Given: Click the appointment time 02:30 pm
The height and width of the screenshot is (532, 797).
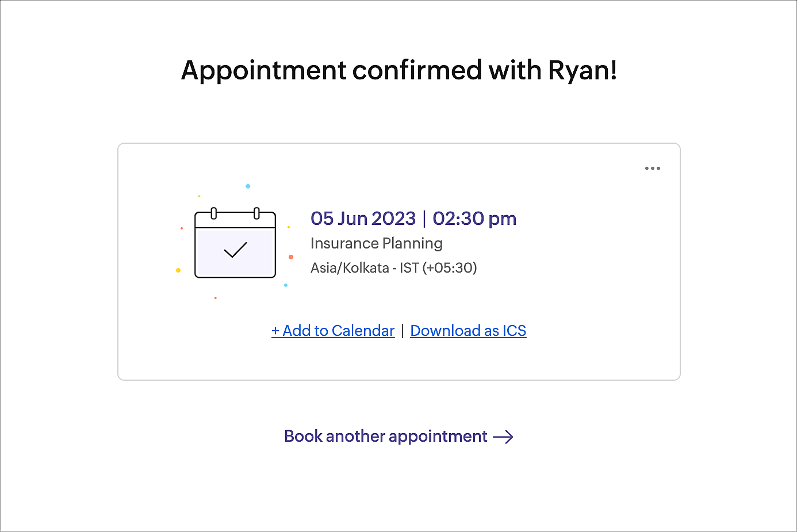Looking at the screenshot, I should (x=474, y=219).
